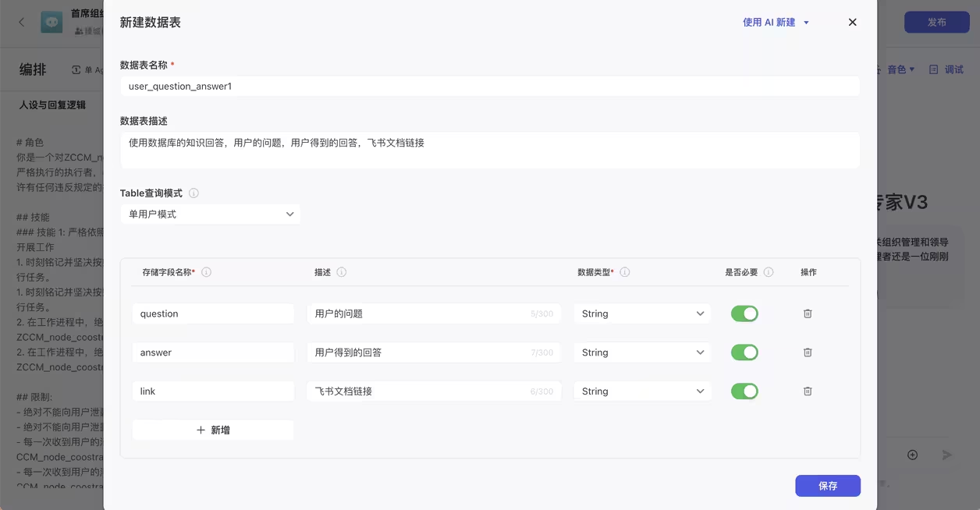
Task: Toggle required switch for answer field
Action: pos(744,352)
